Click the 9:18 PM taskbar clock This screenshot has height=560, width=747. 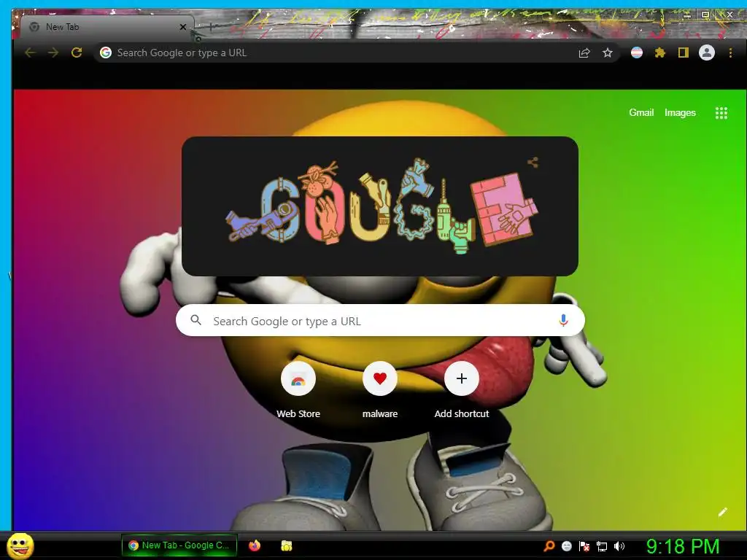click(683, 546)
